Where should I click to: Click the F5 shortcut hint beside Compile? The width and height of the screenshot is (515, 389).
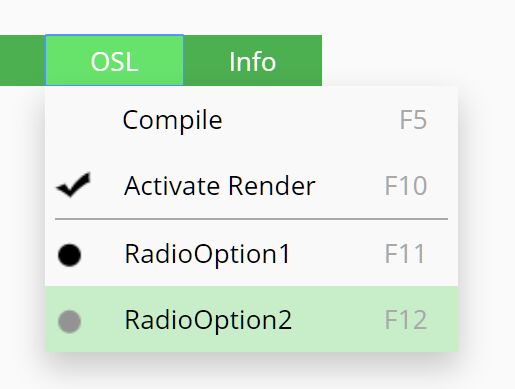point(413,120)
